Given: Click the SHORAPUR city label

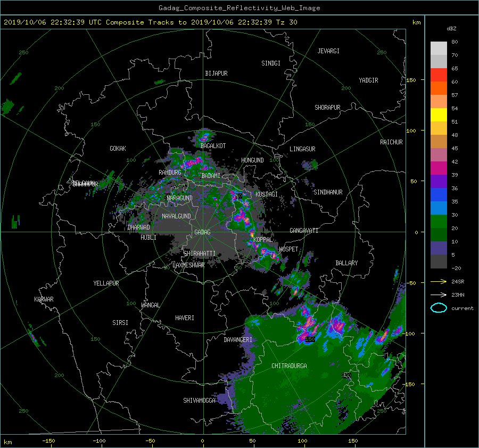Looking at the screenshot, I should pyautogui.click(x=327, y=107).
